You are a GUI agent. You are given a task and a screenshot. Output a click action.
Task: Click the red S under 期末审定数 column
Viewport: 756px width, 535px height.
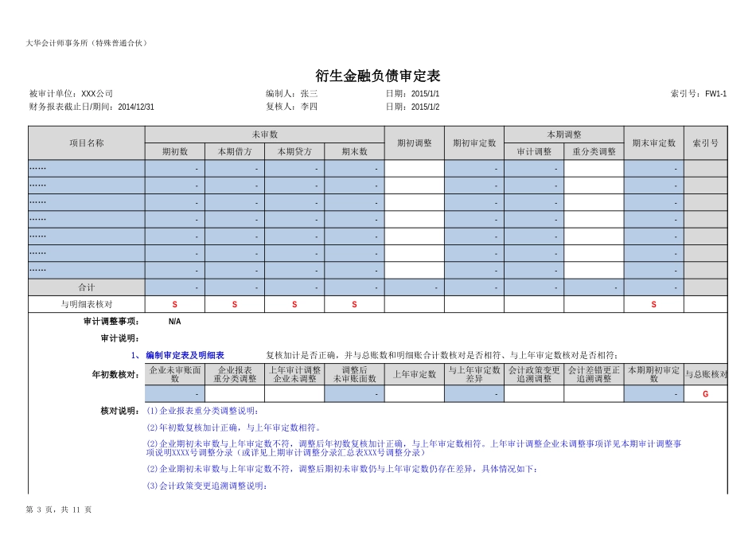point(653,304)
